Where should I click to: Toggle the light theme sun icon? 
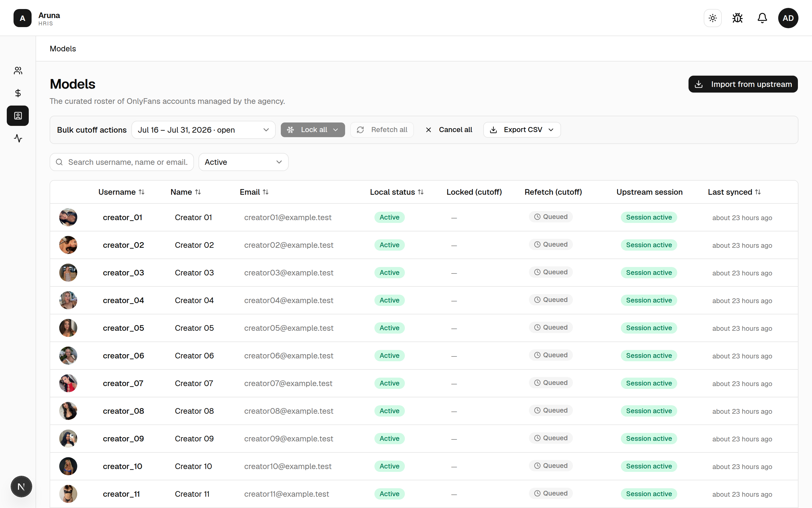(x=713, y=18)
